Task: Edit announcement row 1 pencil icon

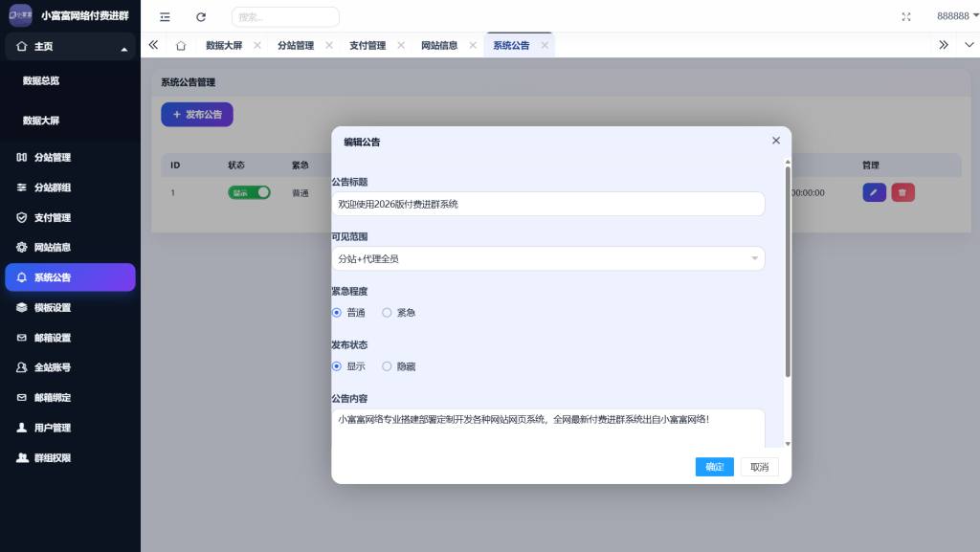Action: click(874, 192)
